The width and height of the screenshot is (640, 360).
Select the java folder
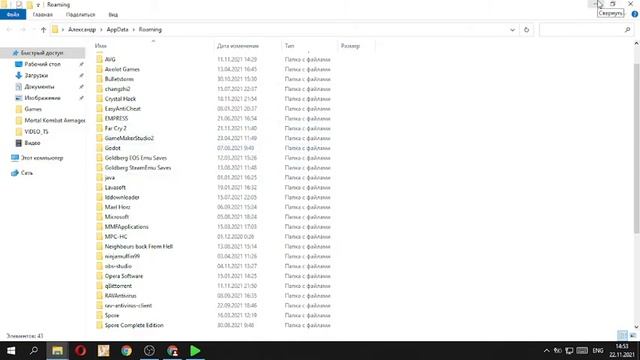click(x=109, y=178)
